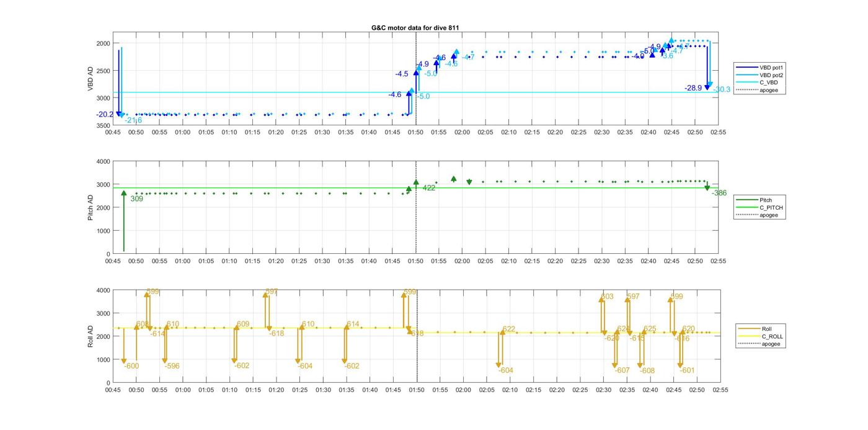The width and height of the screenshot is (868, 430).
Task: Click the '422' pitch data label
Action: tap(429, 188)
